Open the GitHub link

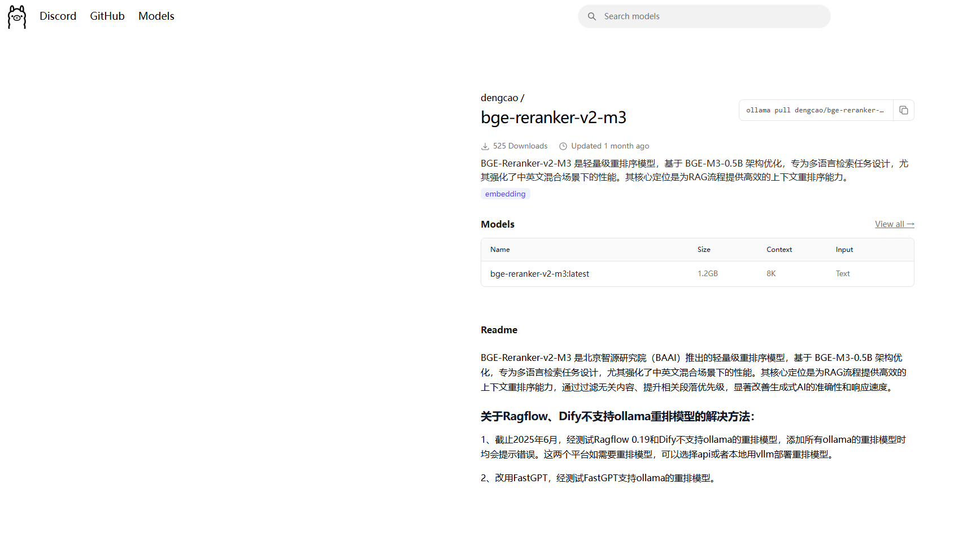[107, 16]
